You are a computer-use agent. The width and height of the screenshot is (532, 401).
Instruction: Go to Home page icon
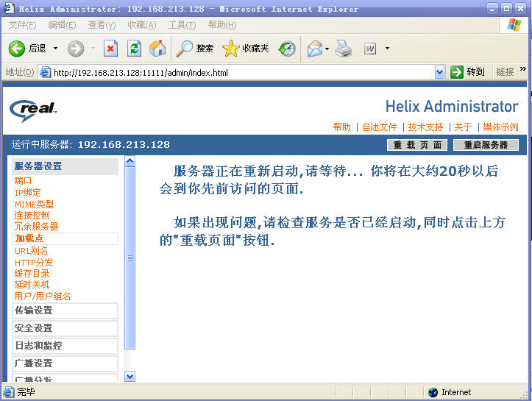pos(157,49)
